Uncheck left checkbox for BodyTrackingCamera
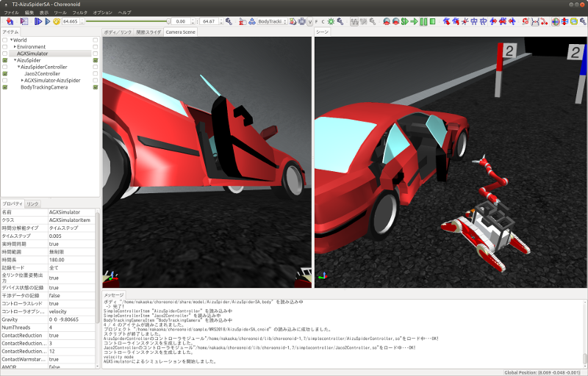Image resolution: width=588 pixels, height=376 pixels. 5,87
